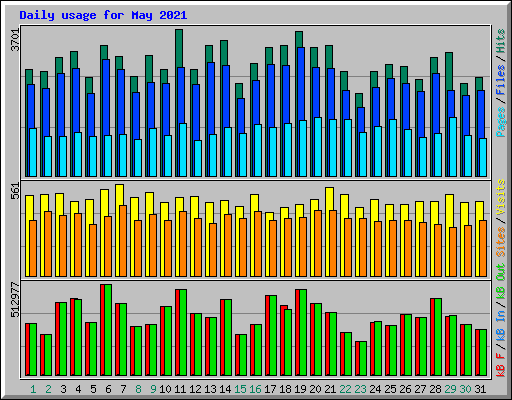
Task: Click day 30 on the x-axis
Action: click(x=465, y=389)
